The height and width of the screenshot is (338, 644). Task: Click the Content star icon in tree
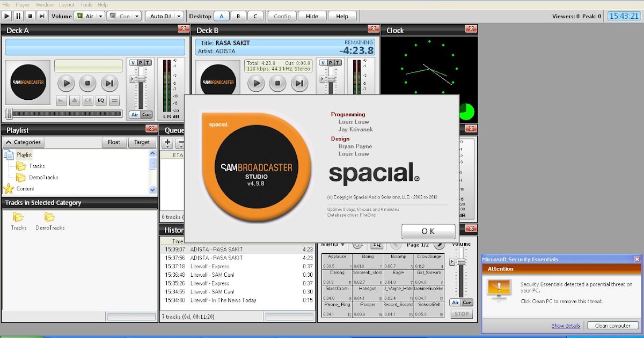9,189
